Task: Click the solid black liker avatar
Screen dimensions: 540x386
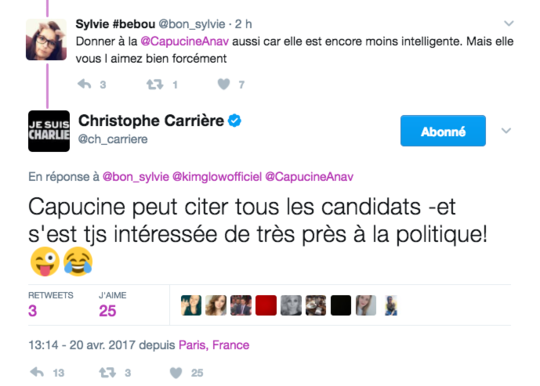Action: click(341, 305)
